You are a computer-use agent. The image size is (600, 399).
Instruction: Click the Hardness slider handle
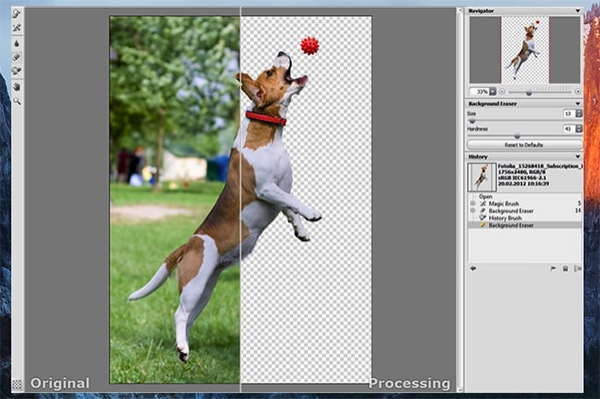click(x=517, y=136)
